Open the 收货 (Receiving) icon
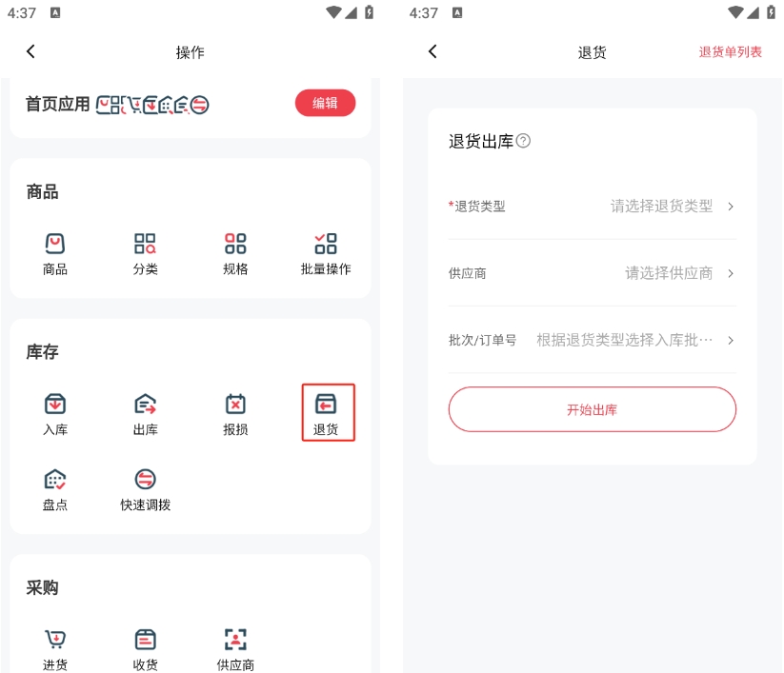Viewport: 784px width, 673px height. pyautogui.click(x=145, y=641)
